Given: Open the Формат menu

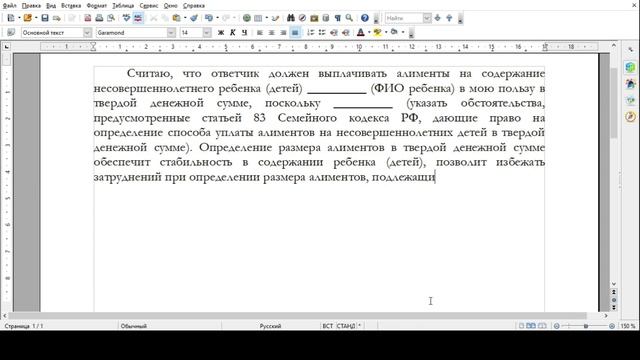Looking at the screenshot, I should (97, 6).
